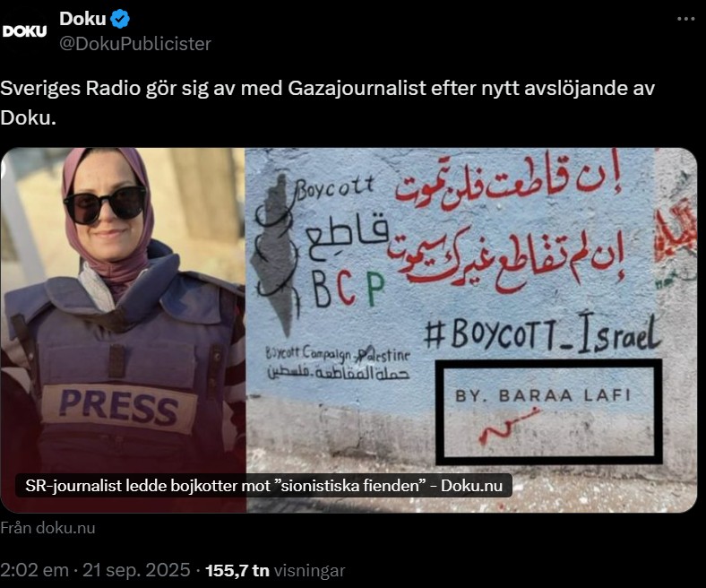Click the red Arabic slogan on the wall
This screenshot has width=706, height=588.
[x=506, y=226]
